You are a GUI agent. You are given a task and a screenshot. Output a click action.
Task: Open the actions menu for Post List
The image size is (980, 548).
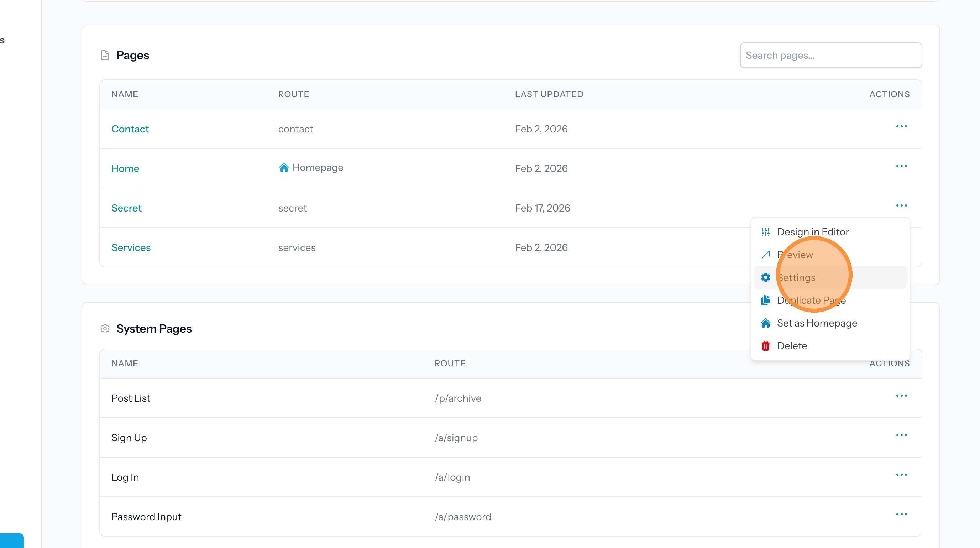point(901,396)
